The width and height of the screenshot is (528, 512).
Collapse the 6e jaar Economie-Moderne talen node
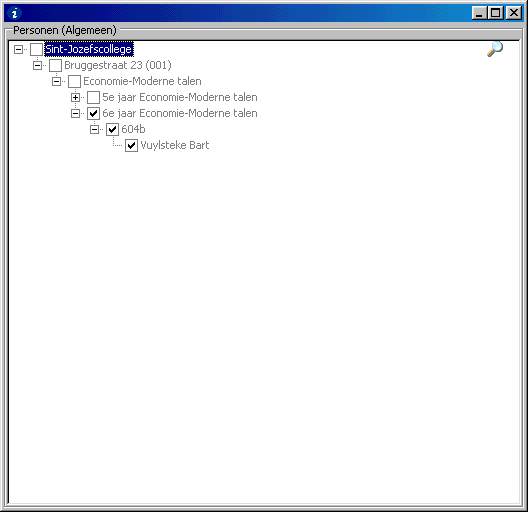tap(75, 114)
